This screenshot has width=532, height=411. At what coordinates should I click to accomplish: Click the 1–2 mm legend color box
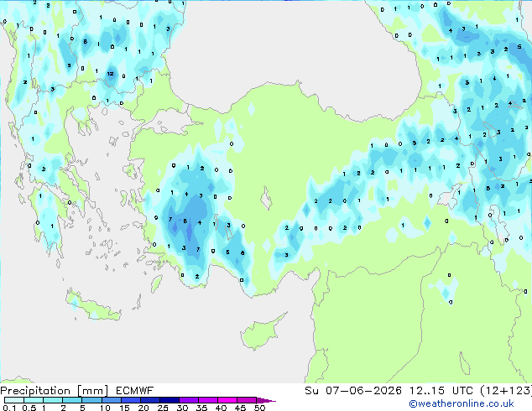(x=53, y=400)
